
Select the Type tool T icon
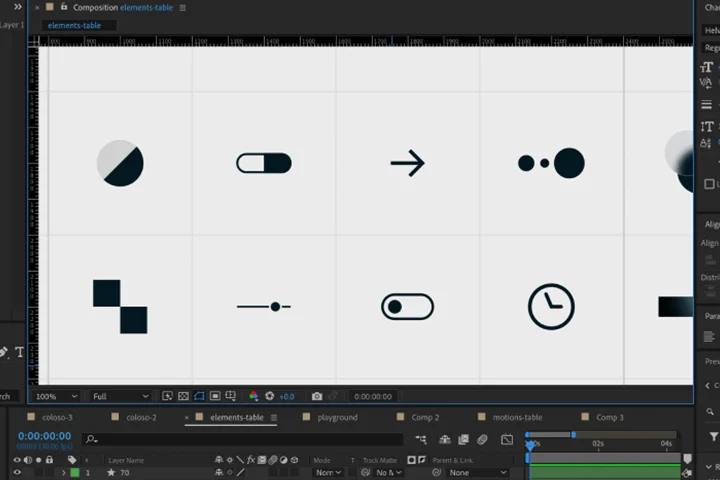click(19, 352)
